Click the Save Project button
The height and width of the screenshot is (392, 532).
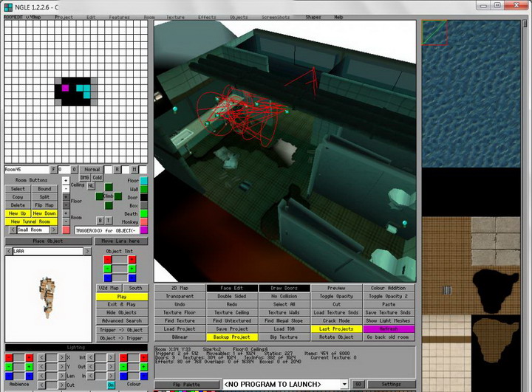232,329
